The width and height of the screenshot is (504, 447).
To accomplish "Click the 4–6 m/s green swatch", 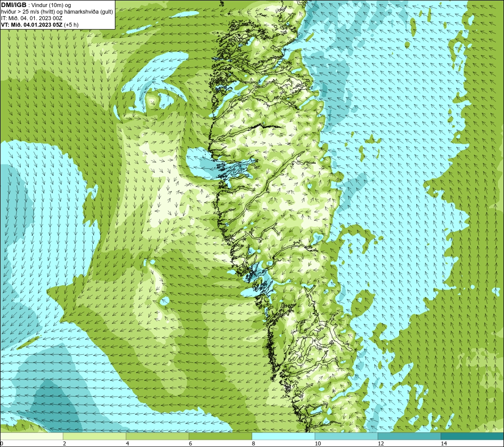I will 157,436.
